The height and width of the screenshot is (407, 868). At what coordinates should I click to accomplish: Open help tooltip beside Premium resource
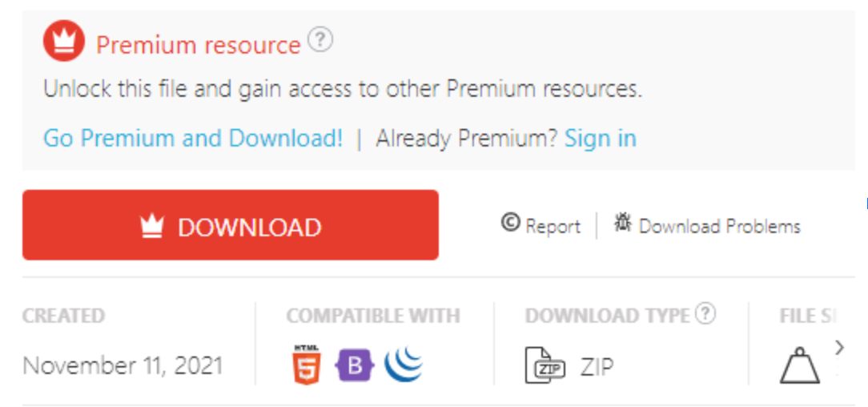click(320, 40)
